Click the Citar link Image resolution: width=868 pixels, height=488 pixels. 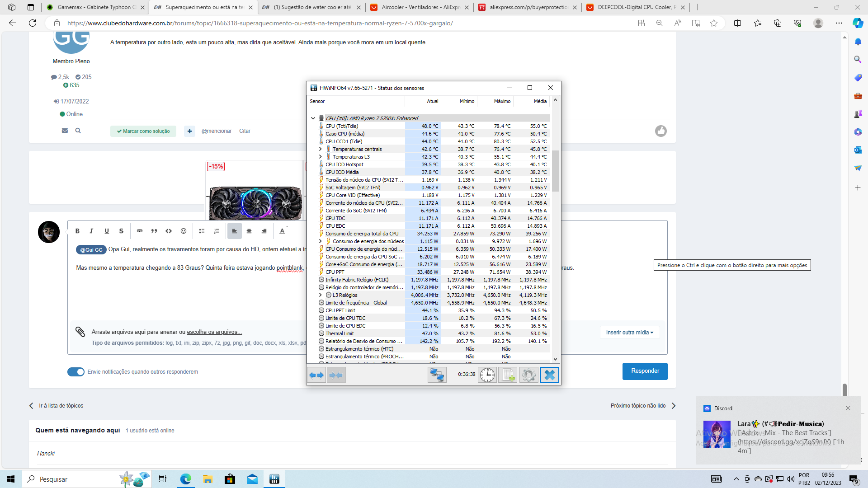245,131
